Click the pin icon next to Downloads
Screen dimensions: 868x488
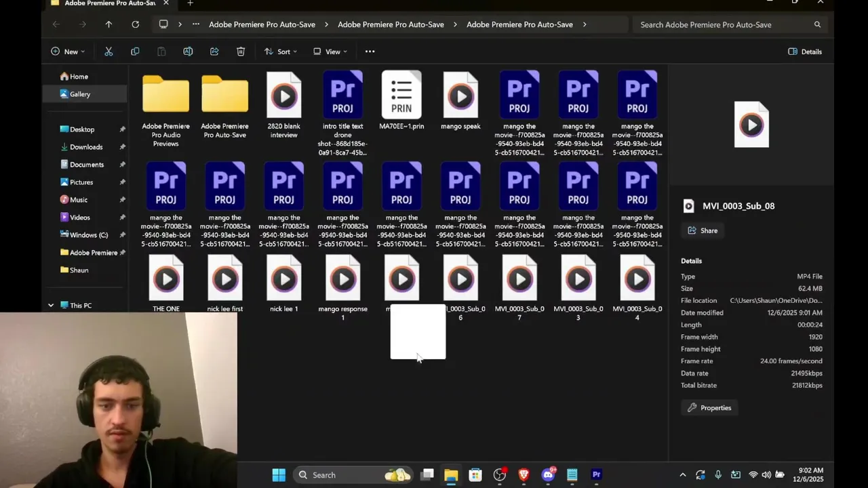click(123, 147)
